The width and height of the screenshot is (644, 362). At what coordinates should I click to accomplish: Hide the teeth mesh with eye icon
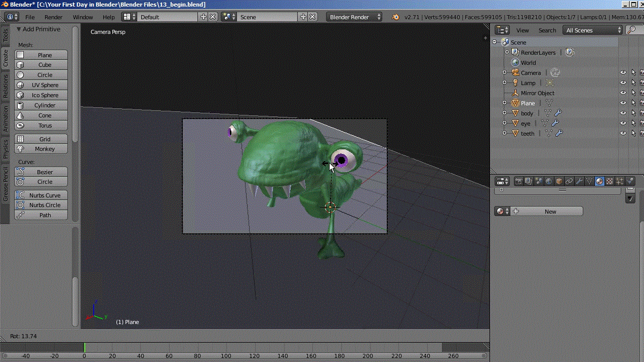pyautogui.click(x=623, y=133)
